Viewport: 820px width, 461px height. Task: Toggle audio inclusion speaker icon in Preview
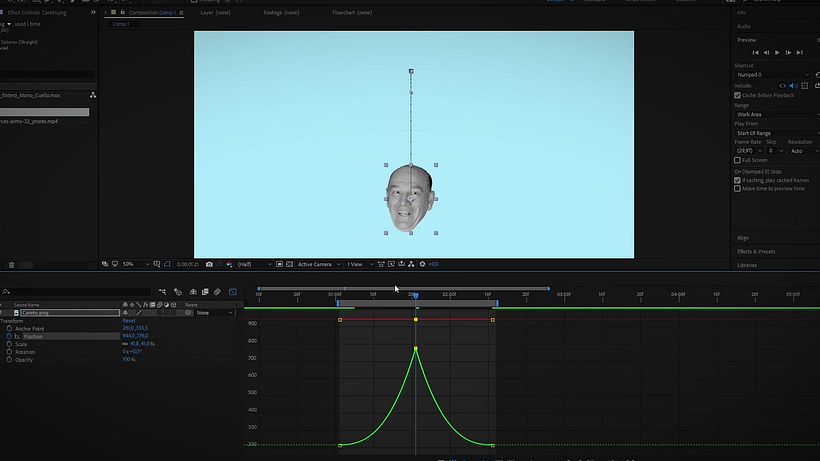click(793, 86)
